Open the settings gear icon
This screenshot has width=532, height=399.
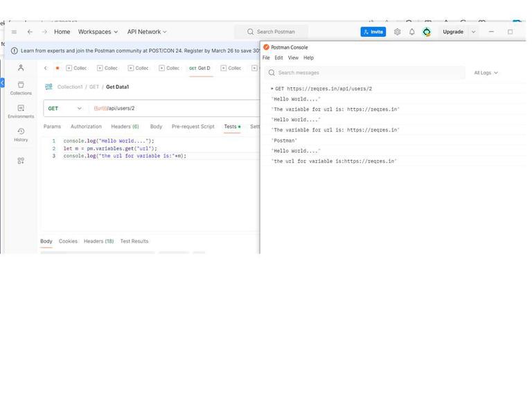[398, 32]
